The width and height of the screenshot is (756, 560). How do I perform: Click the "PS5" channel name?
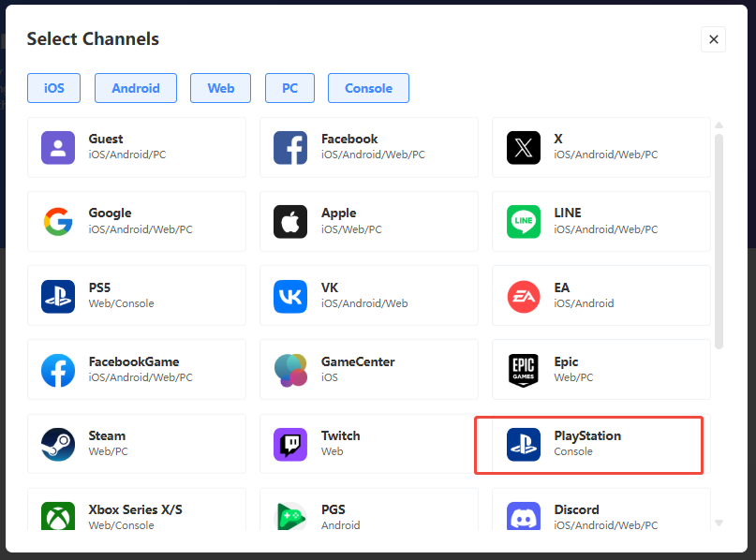99,287
